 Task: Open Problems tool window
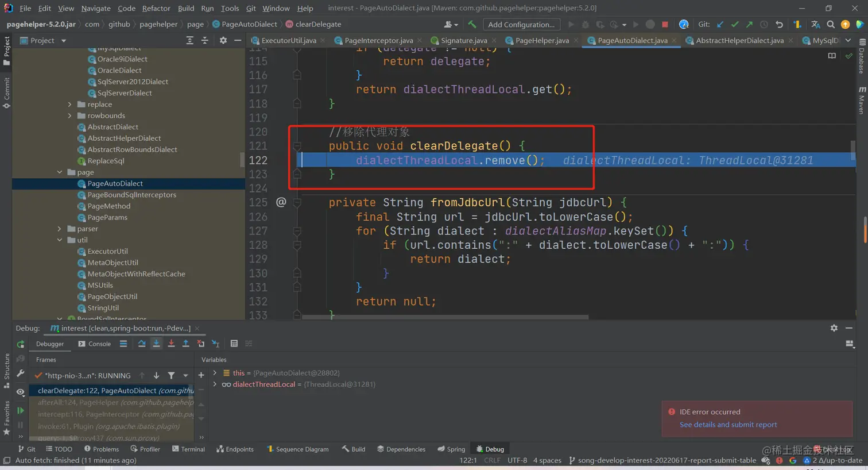(102, 449)
